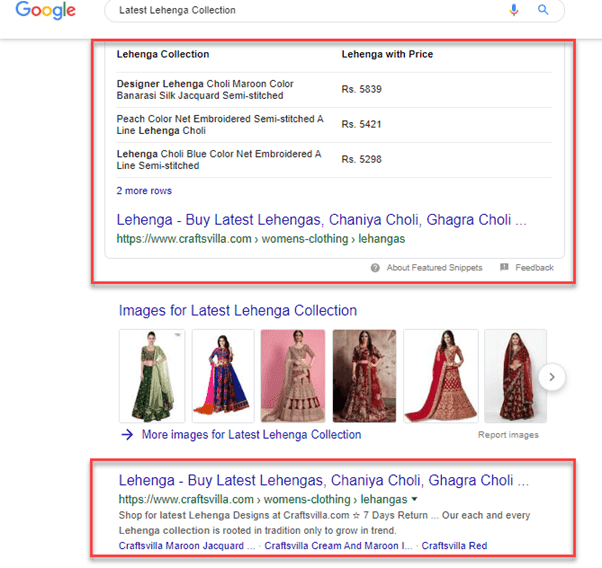Open Craftsvilla Maroon Jacquard sitelink
This screenshot has width=602, height=568.
click(187, 546)
